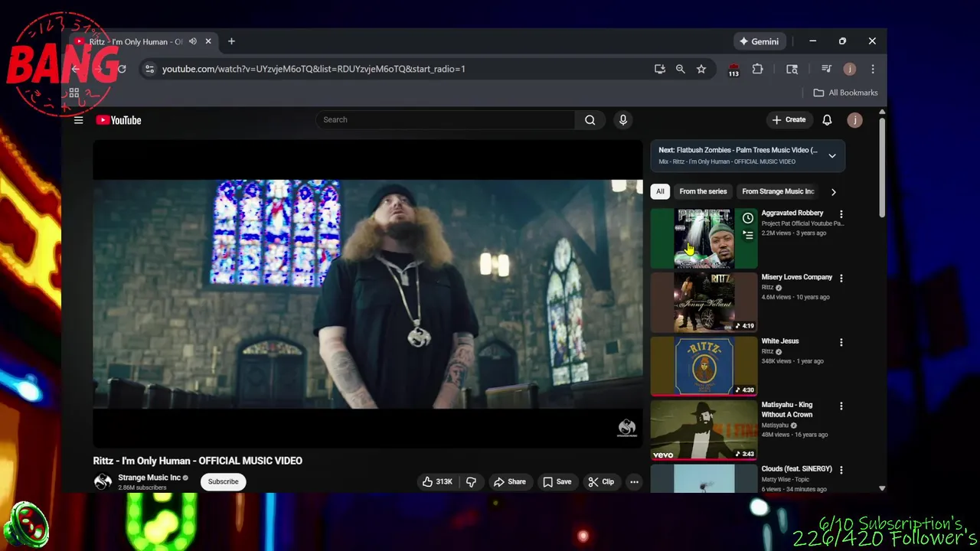Image resolution: width=980 pixels, height=551 pixels.
Task: Open the Strange Music Inc channel avatar
Action: [x=103, y=481]
